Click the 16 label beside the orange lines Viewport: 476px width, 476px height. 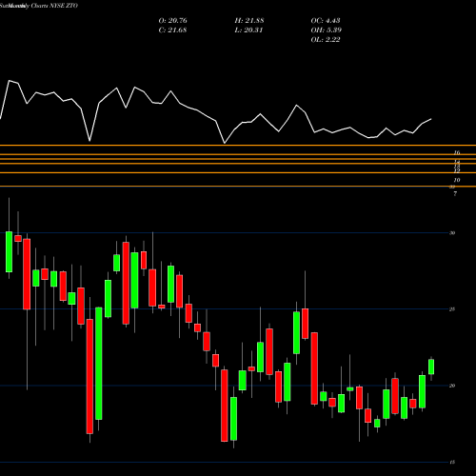click(x=457, y=152)
